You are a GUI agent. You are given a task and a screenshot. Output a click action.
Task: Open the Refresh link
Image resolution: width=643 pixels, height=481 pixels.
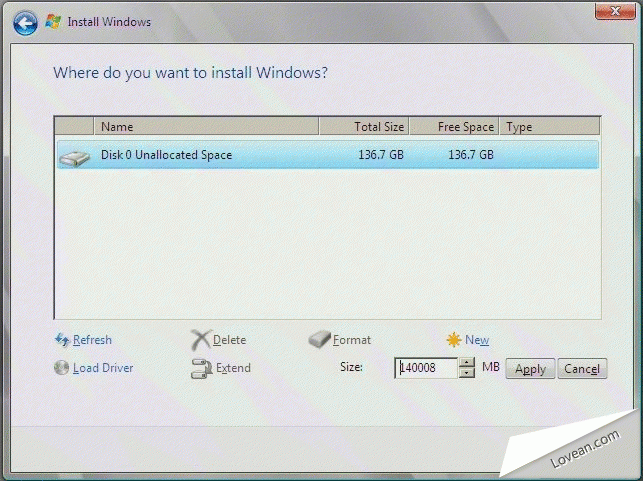(x=92, y=340)
